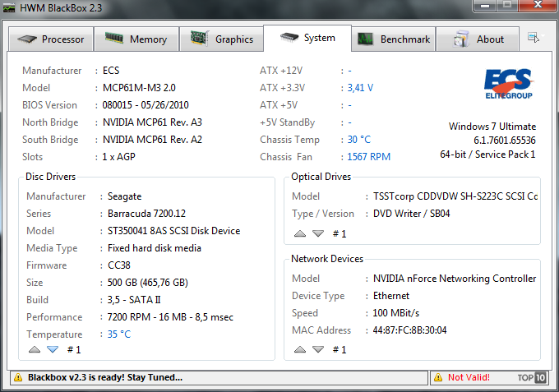The height and width of the screenshot is (392, 559).
Task: Open the About tab
Action: click(478, 39)
